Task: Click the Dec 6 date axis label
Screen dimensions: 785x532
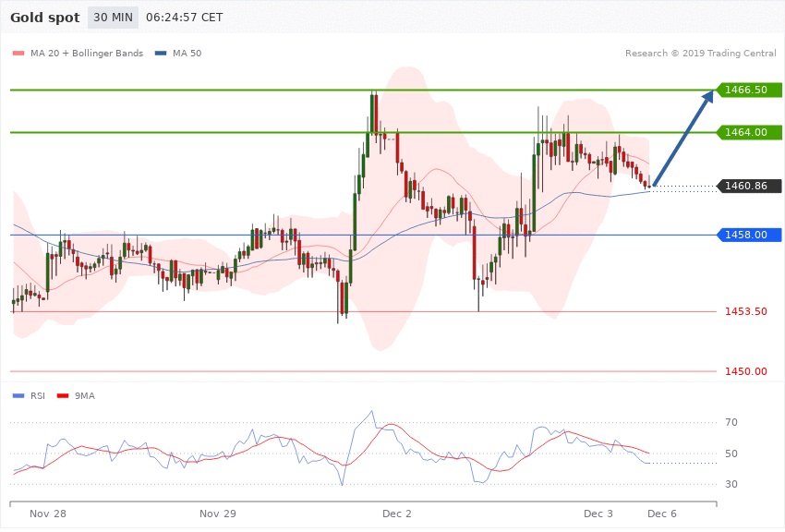Action: (661, 513)
